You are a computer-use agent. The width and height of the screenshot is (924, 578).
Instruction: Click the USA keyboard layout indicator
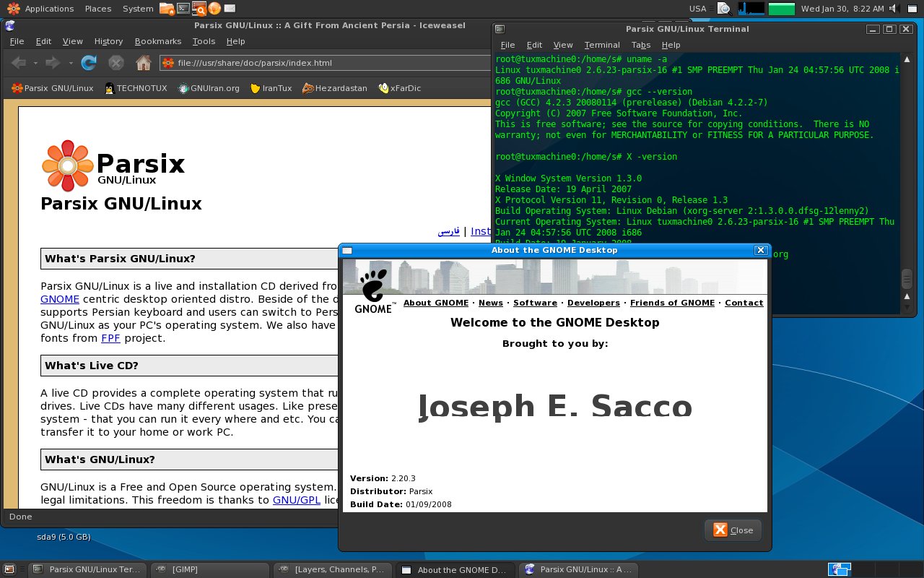click(697, 9)
